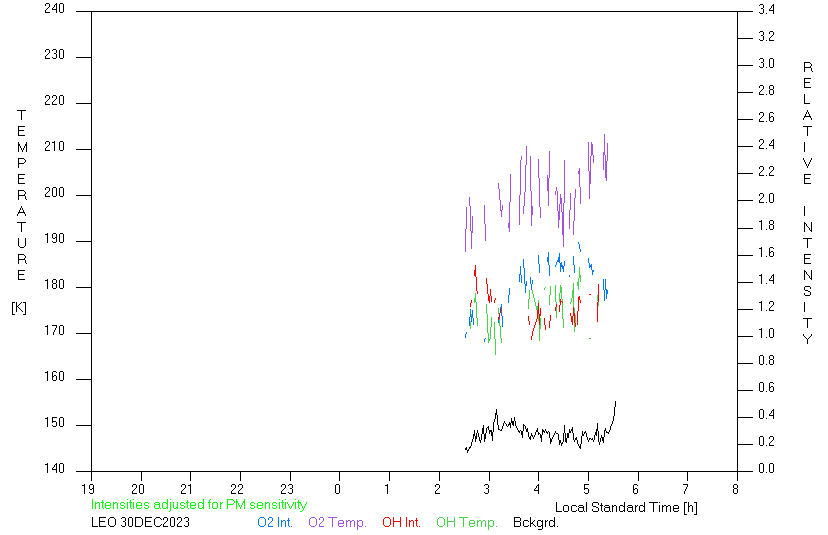Click 'Intensities adjusted for PM sensitivity' note
Screen dimensions: 828x535
click(199, 504)
